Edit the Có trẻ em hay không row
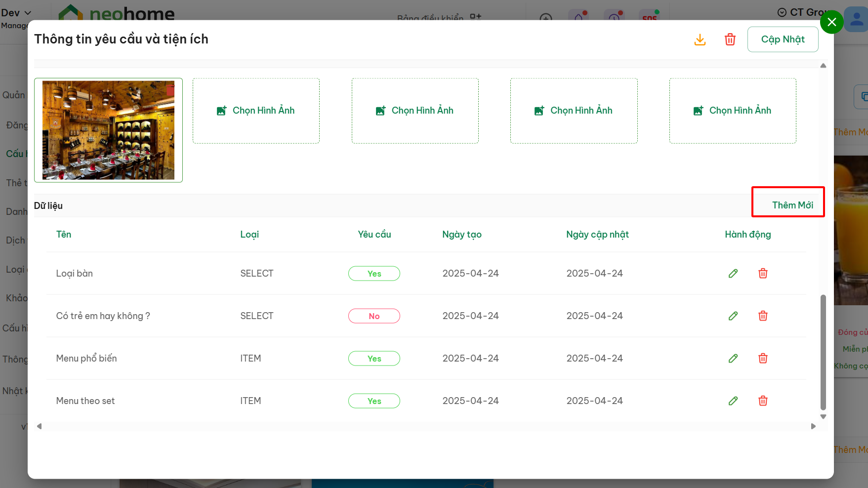The width and height of the screenshot is (868, 488). 733,316
